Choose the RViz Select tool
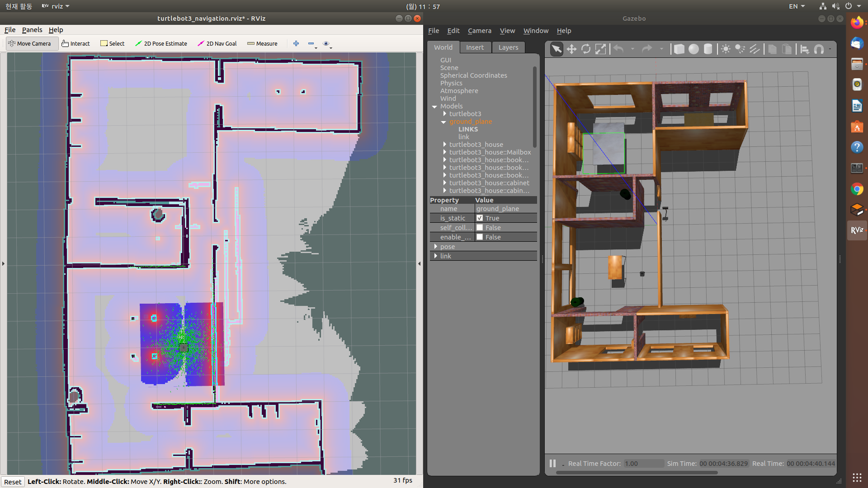 coord(113,44)
